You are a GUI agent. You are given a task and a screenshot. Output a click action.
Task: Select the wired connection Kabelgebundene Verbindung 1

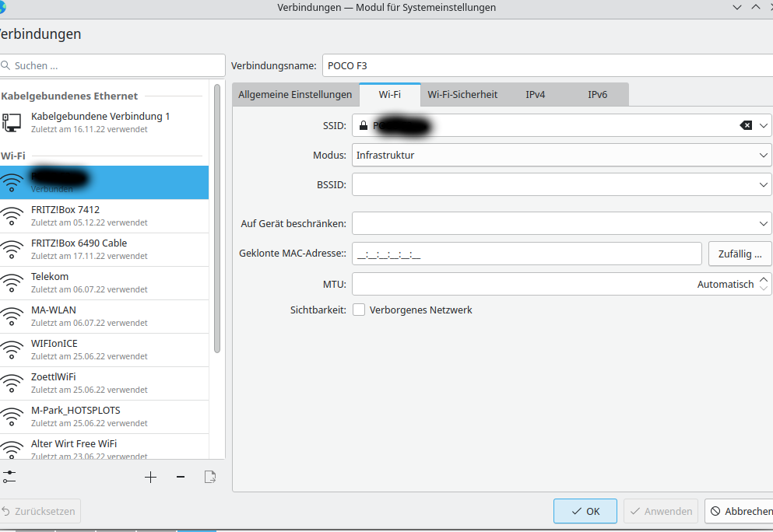pyautogui.click(x=100, y=122)
